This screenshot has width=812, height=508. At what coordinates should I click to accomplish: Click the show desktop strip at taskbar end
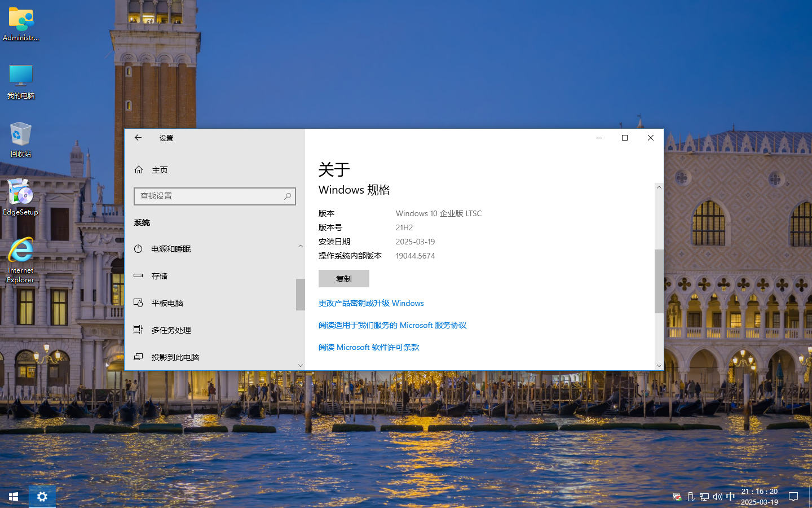point(810,497)
